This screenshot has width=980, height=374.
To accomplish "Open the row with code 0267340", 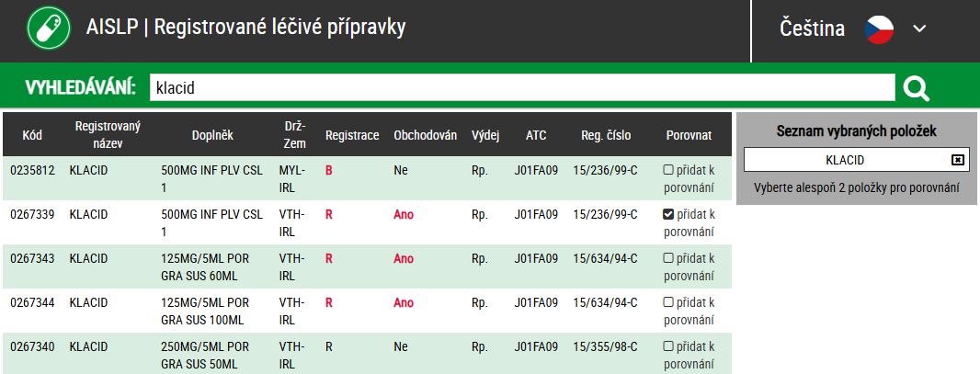I will point(367,354).
